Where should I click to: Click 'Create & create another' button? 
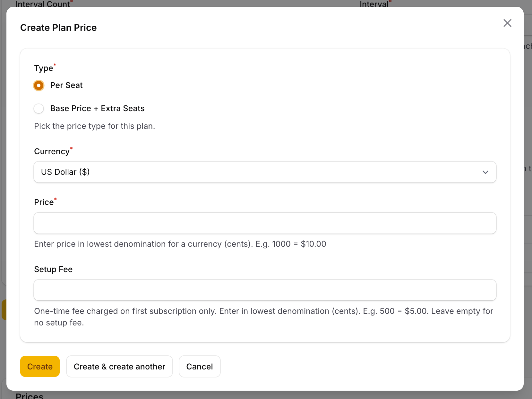[119, 367]
